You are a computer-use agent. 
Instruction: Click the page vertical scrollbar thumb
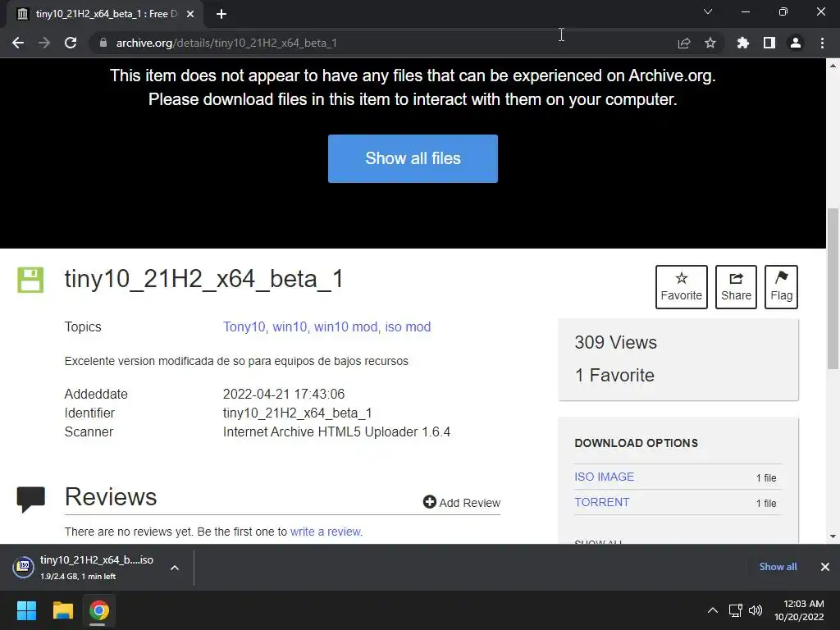(x=833, y=288)
